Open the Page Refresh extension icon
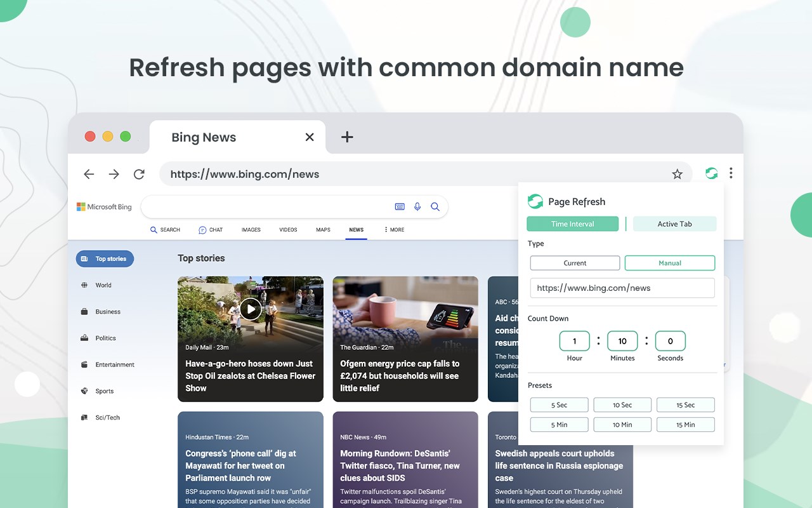The height and width of the screenshot is (508, 812). tap(711, 173)
